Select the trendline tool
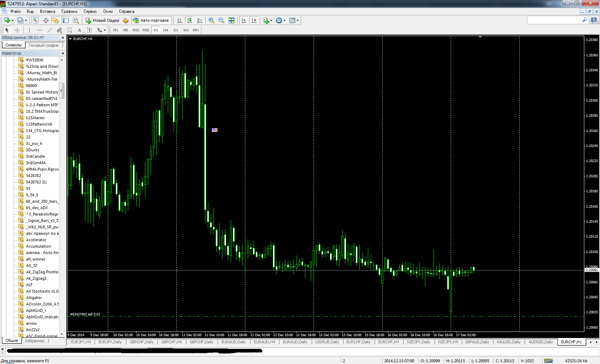 point(49,30)
